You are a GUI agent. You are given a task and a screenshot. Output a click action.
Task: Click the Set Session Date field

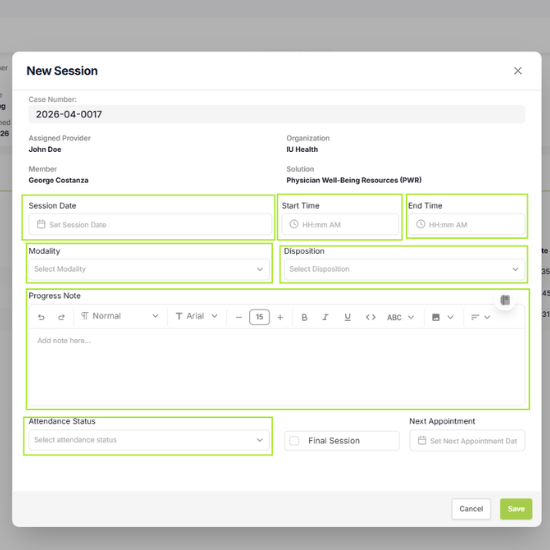click(x=150, y=224)
